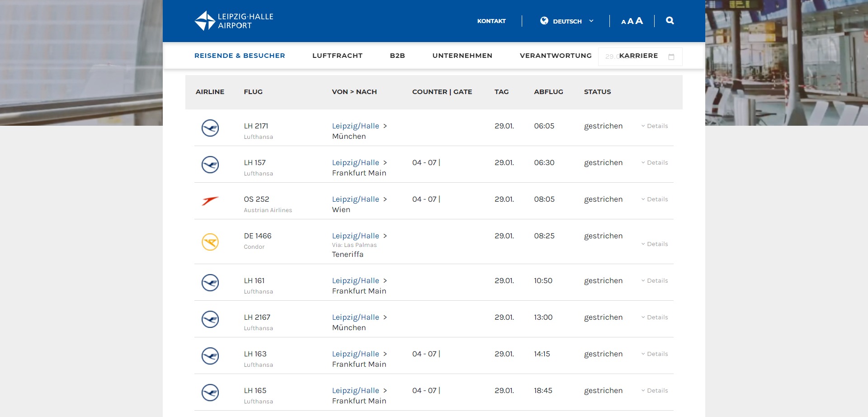Click the font size AAA control
The height and width of the screenshot is (417, 868).
pos(632,21)
